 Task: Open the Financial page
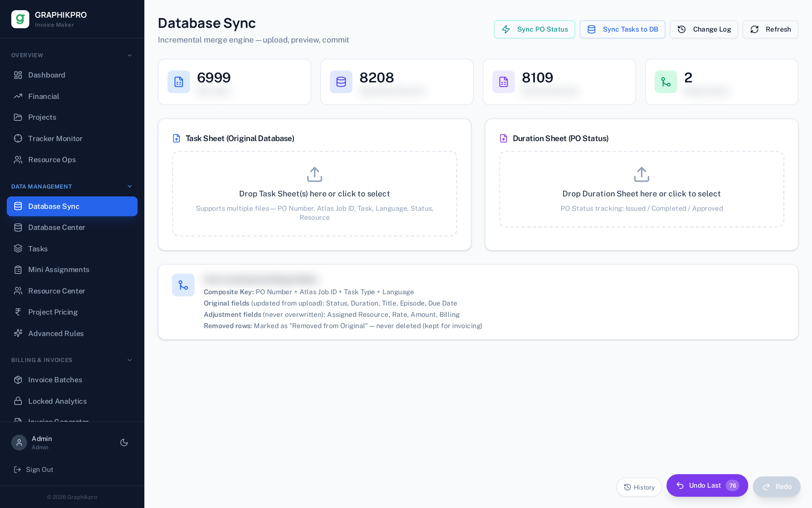tap(72, 96)
